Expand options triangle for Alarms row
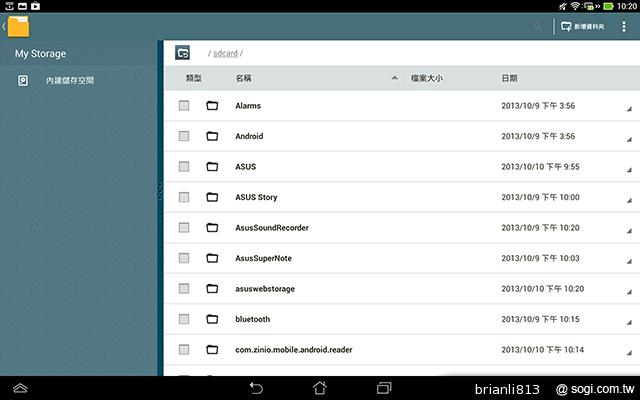Screen dimensions: 640x400 629,109
